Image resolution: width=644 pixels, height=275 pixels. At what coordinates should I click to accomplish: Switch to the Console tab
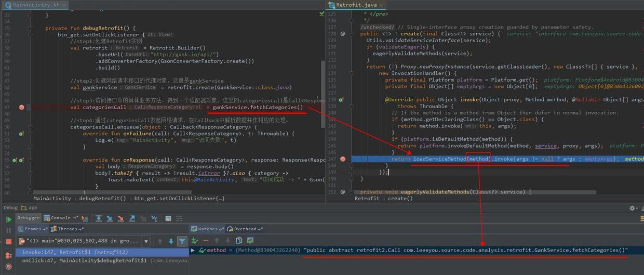(60, 218)
